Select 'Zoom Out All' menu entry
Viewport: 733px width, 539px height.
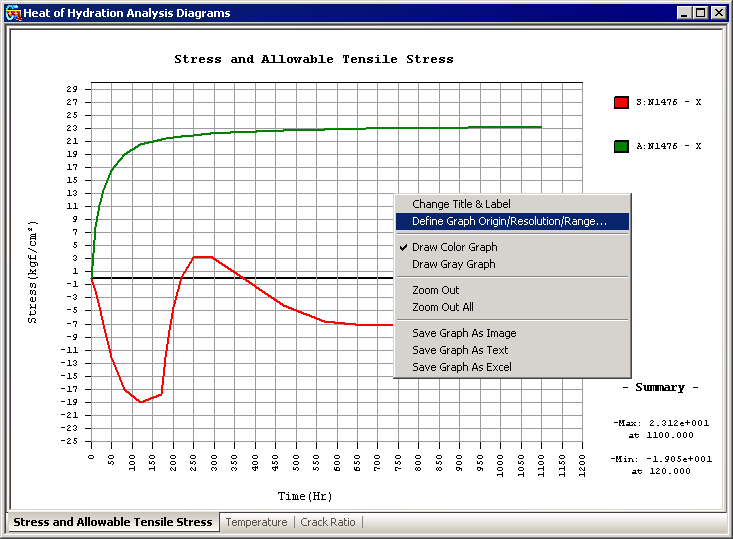(443, 307)
